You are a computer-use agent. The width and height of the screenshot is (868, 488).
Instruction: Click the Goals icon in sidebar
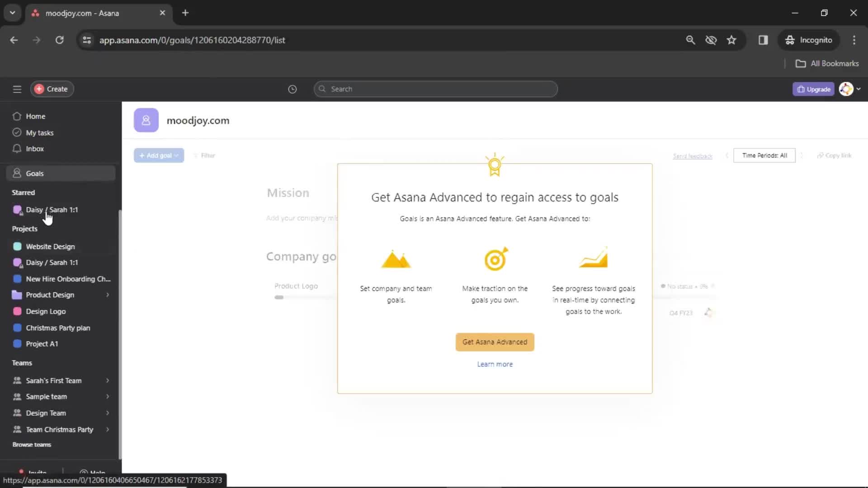tap(17, 174)
